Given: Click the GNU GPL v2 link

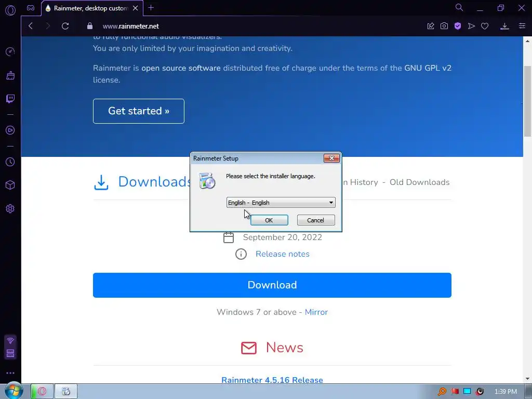Looking at the screenshot, I should click(x=428, y=68).
